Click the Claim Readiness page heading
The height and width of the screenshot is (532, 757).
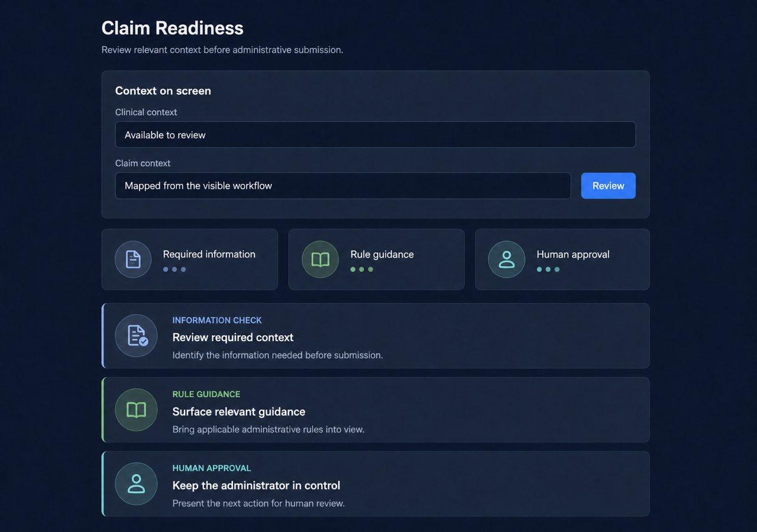172,28
